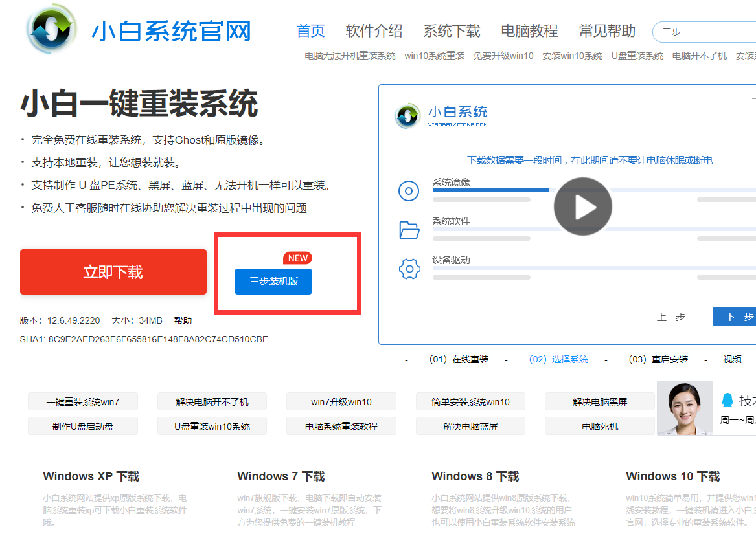Viewport: 756px width, 534px height.
Task: Open the 首页 navigation tab
Action: click(x=310, y=31)
